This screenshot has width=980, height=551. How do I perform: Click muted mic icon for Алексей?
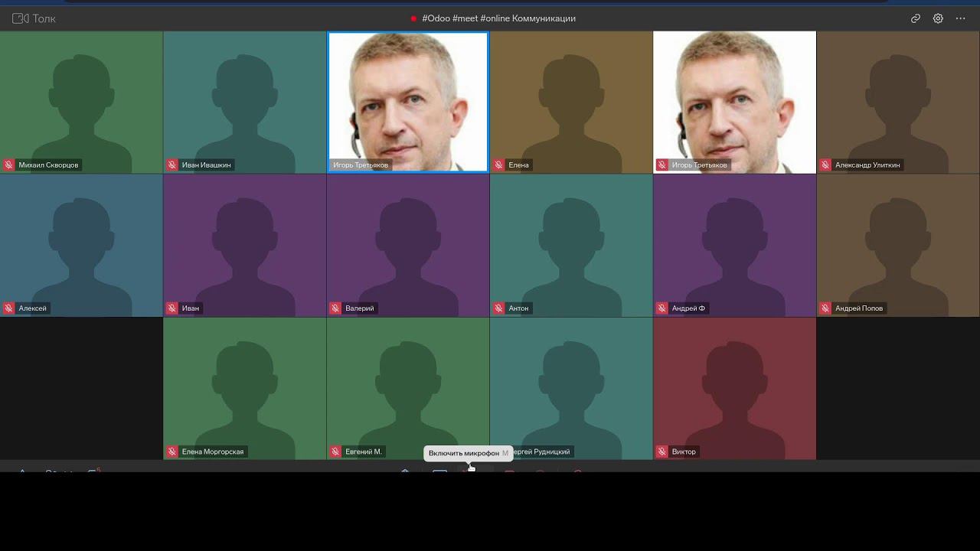coord(8,308)
